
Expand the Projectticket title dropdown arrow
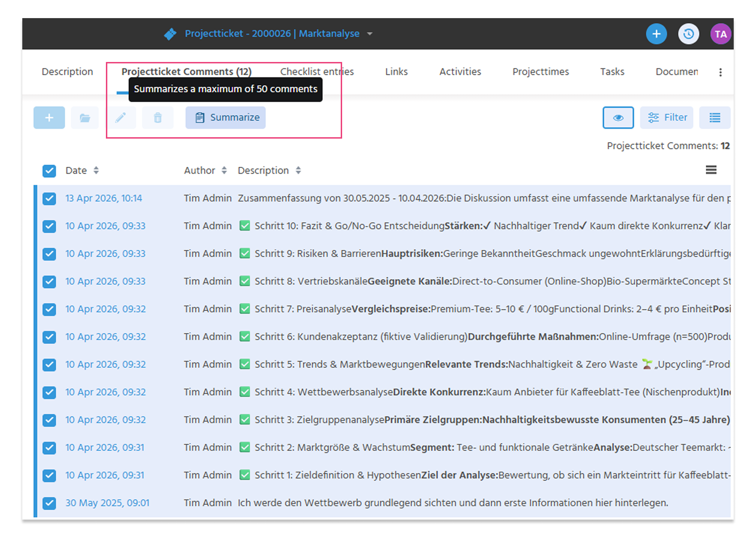pos(370,34)
